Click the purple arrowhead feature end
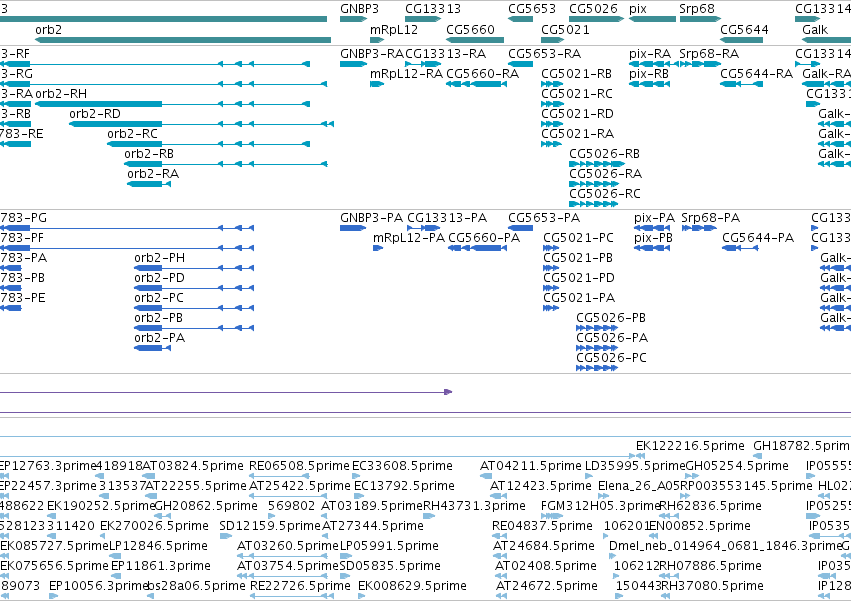The image size is (851, 601). pyautogui.click(x=448, y=392)
